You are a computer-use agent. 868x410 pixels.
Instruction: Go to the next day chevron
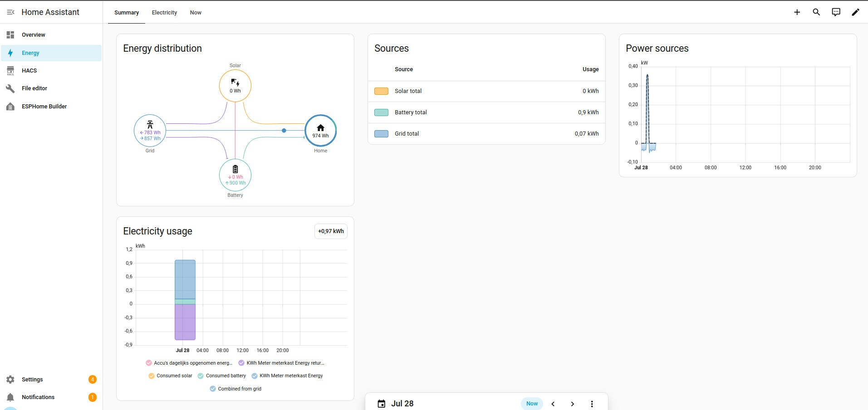pyautogui.click(x=572, y=404)
